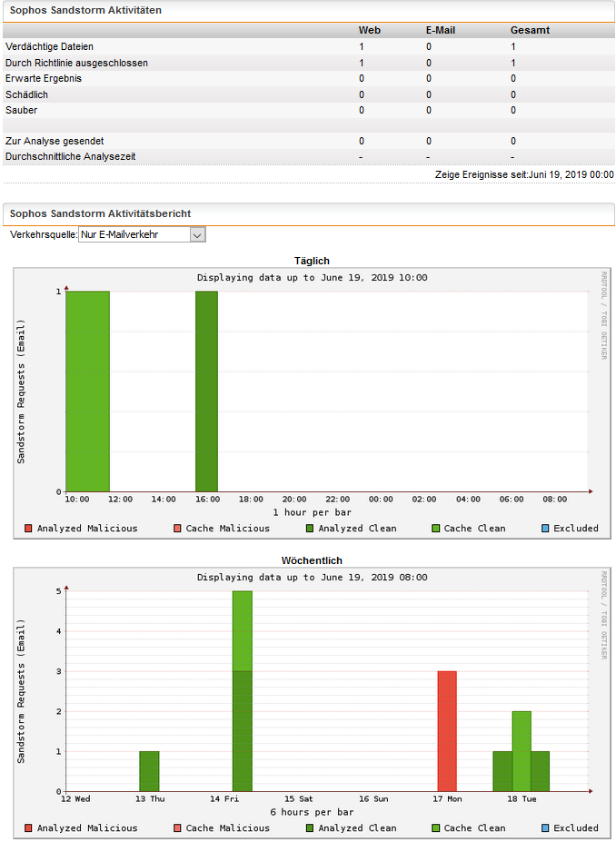This screenshot has height=842, width=616.
Task: Click the Analyzed Malicious swatch in Wöchentlich legend
Action: tap(28, 828)
